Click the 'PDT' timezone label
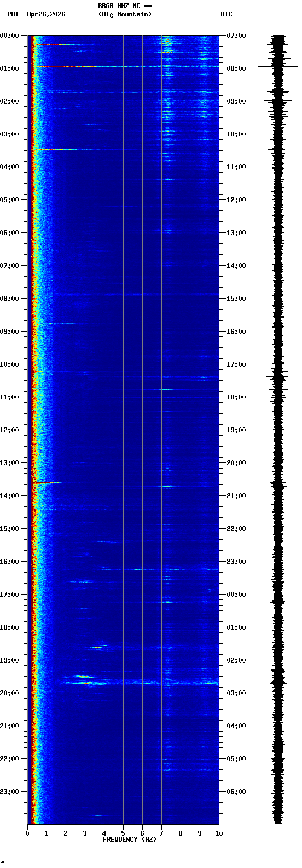 [13, 14]
